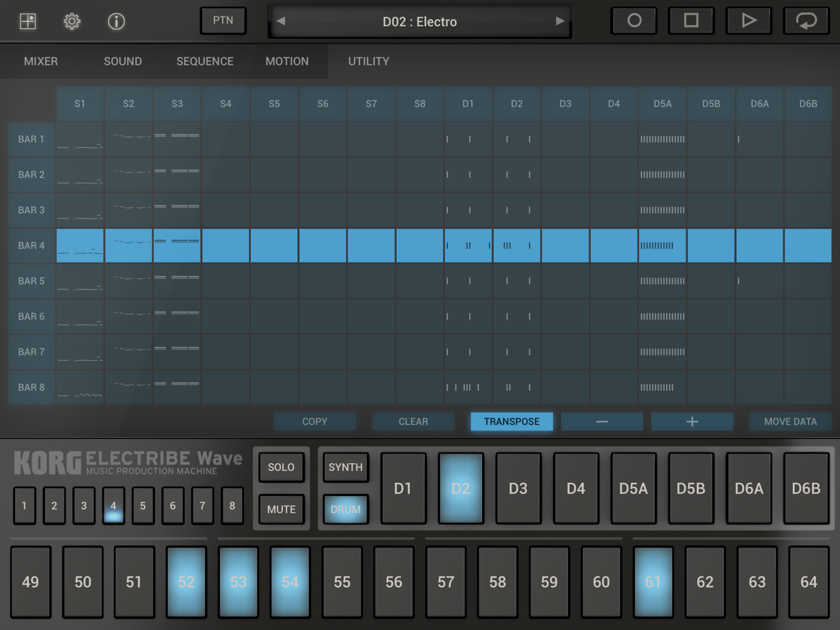Select the BAR 8 cell under D1
Screen dimensions: 840x630
click(x=468, y=388)
